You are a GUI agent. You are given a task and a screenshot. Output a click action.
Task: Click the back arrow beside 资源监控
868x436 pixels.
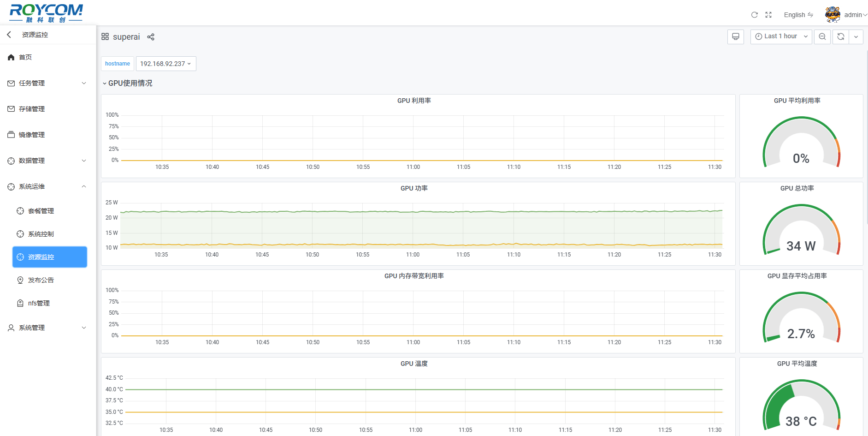point(9,35)
